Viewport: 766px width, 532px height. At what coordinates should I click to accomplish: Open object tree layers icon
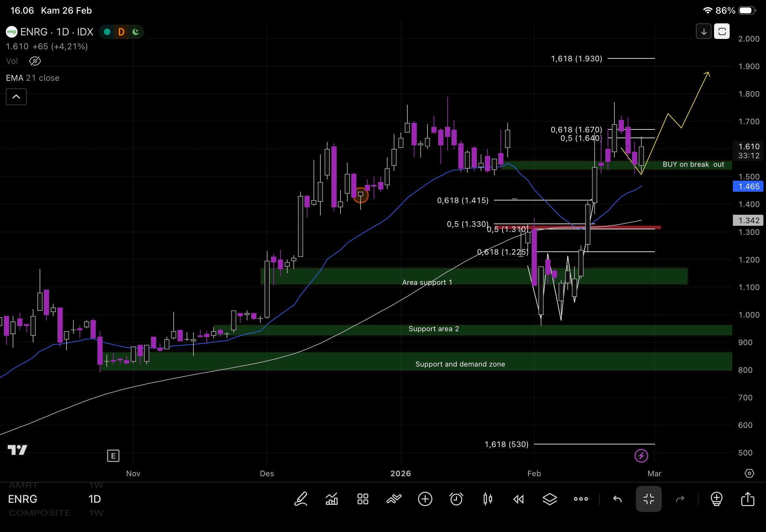550,499
